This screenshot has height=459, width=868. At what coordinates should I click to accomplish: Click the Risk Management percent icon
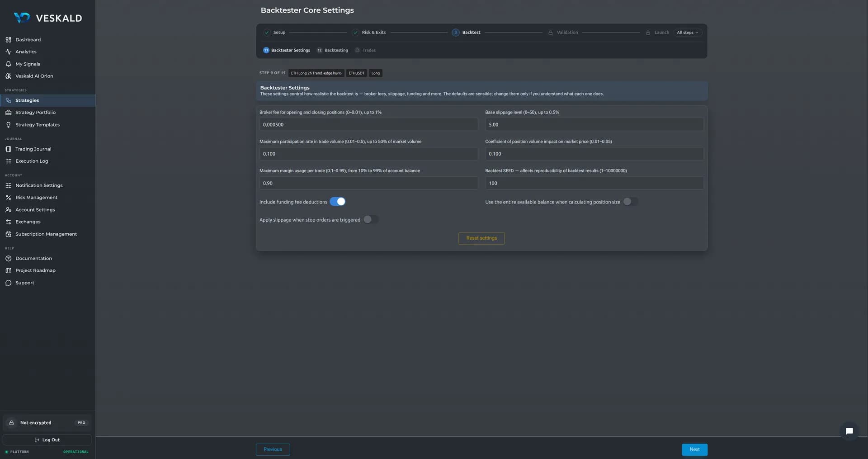pos(8,198)
